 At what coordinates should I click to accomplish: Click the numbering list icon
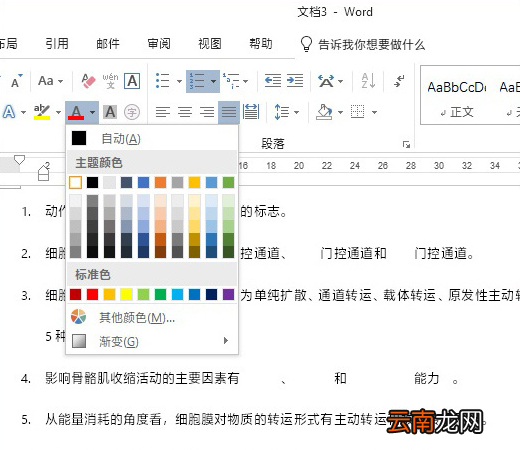click(x=197, y=81)
